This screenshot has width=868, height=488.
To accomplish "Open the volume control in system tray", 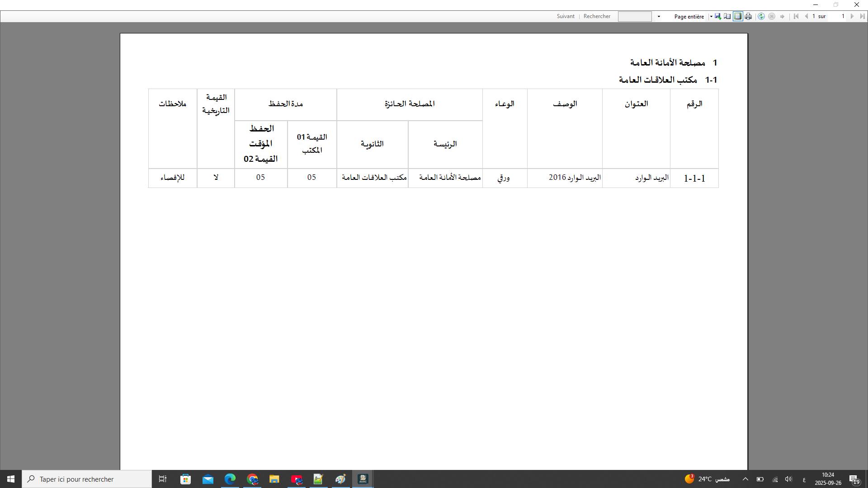I will pyautogui.click(x=788, y=479).
